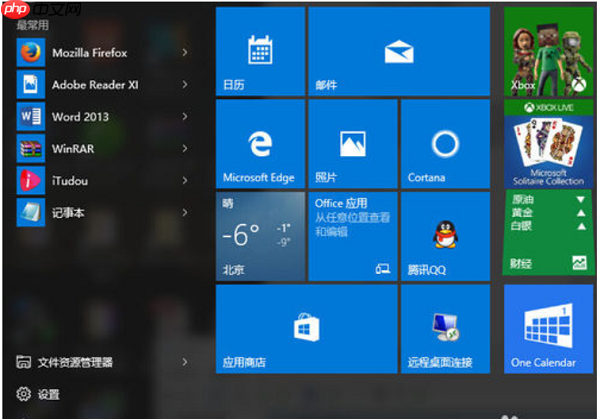600x419 pixels.
Task: Launch Word 2013 from its icon
Action: pos(31,116)
